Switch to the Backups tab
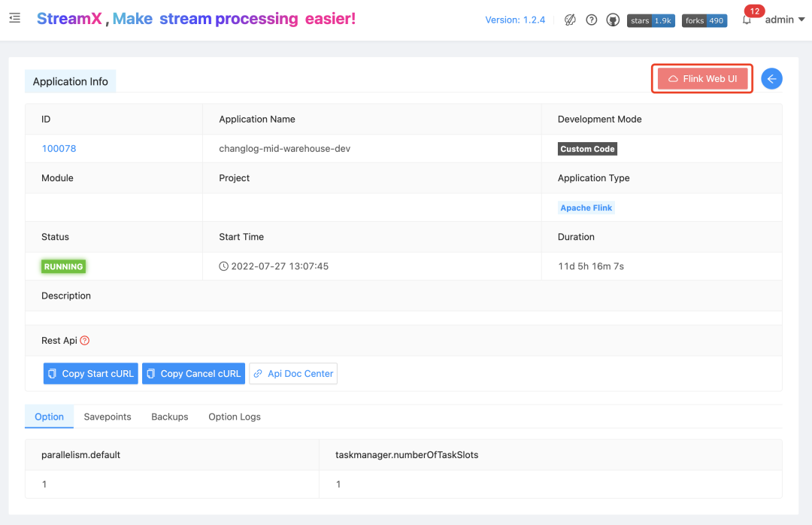 (170, 417)
